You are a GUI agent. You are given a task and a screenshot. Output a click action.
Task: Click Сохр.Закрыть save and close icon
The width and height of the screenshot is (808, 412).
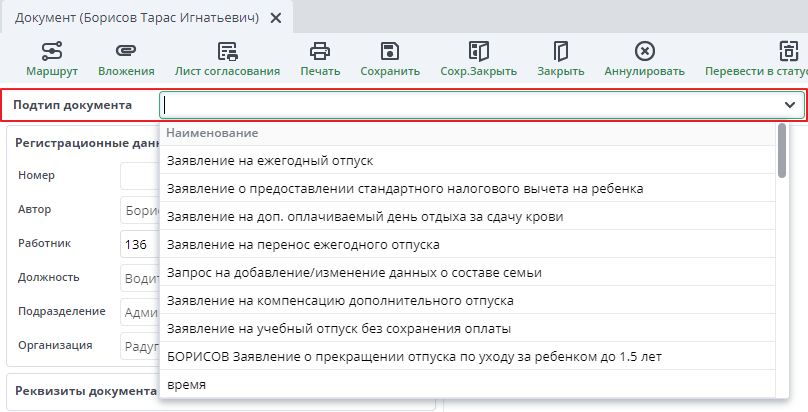click(479, 52)
